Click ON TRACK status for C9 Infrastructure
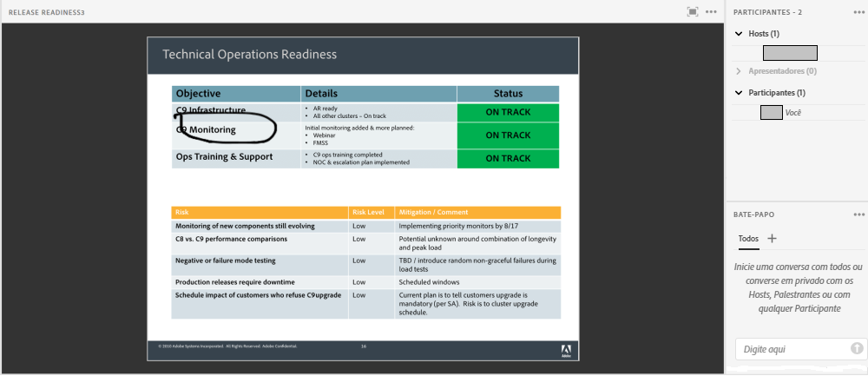The height and width of the screenshot is (376, 868). coord(508,112)
